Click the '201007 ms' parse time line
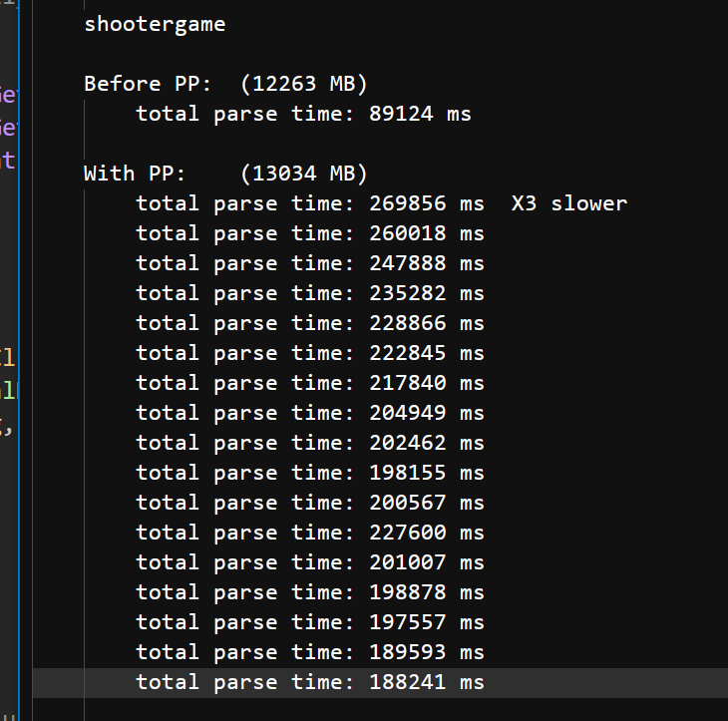Screen dimensions: 728x721 tap(310, 562)
